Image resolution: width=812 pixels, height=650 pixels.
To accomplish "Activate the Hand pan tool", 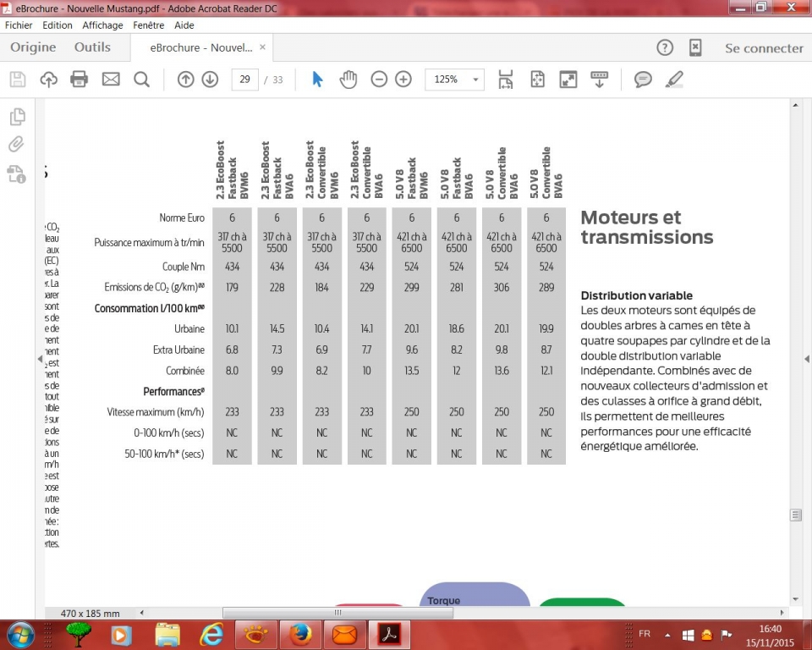I will [x=348, y=80].
